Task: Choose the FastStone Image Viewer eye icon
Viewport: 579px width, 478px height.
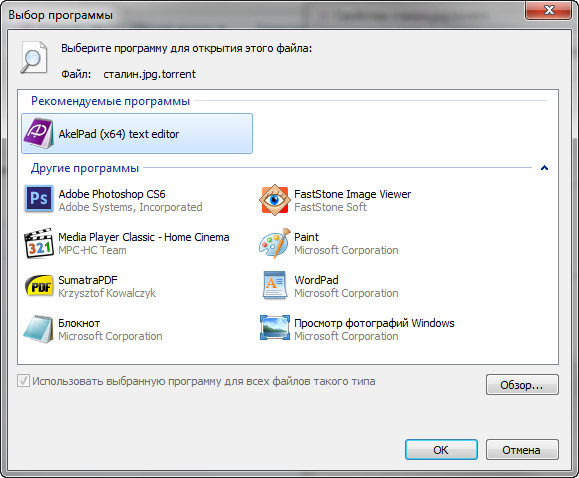Action: click(x=274, y=199)
